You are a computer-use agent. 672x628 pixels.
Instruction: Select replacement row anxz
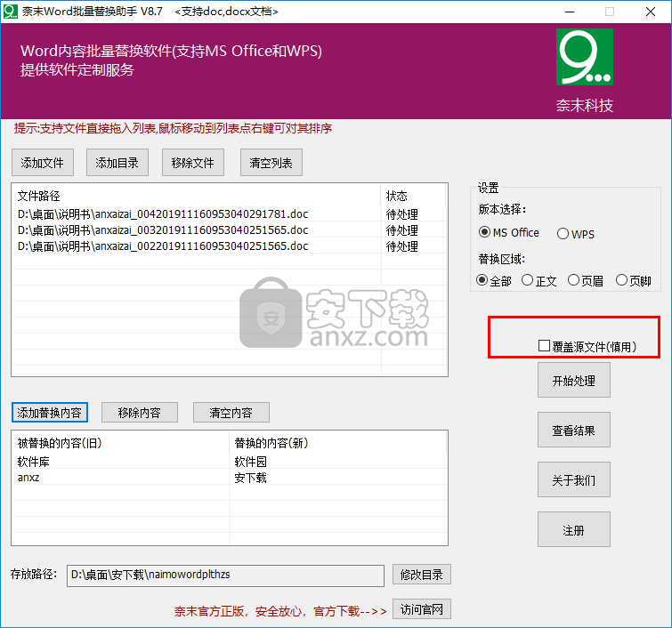coord(28,477)
